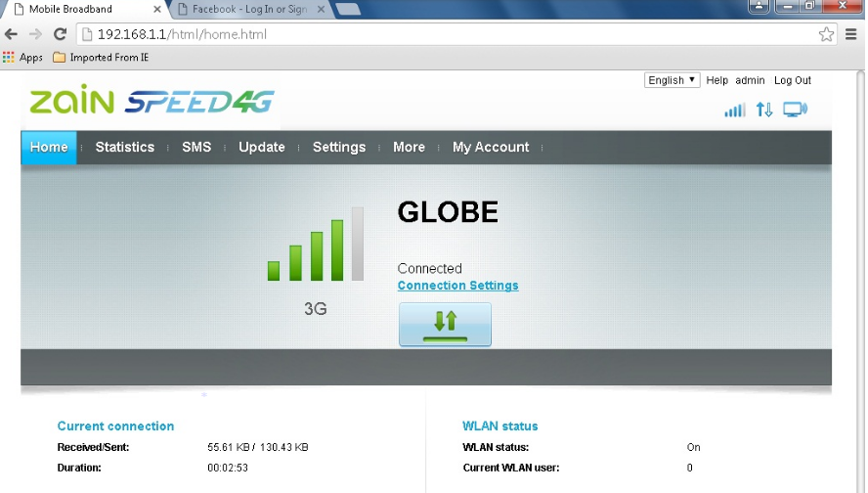Open the English language dropdown
This screenshot has width=868, height=493.
pos(673,80)
